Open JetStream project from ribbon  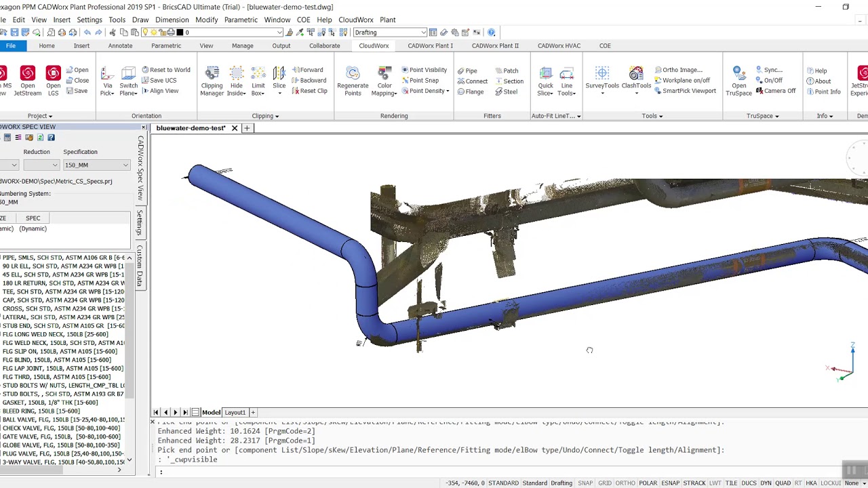tap(27, 80)
